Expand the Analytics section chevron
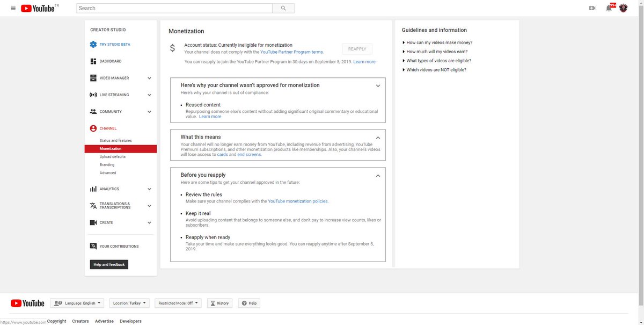Screen dimensions: 644x325 [149, 189]
